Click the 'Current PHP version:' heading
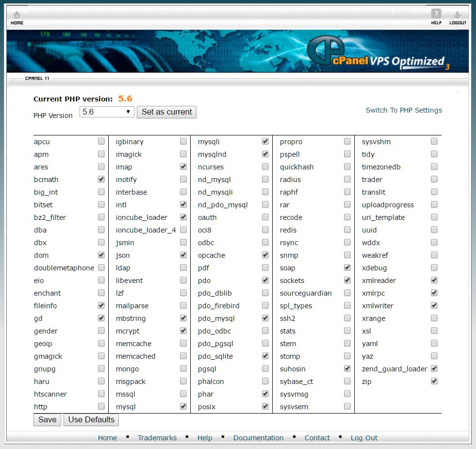Screen dimensions: 476x449 click(x=73, y=99)
